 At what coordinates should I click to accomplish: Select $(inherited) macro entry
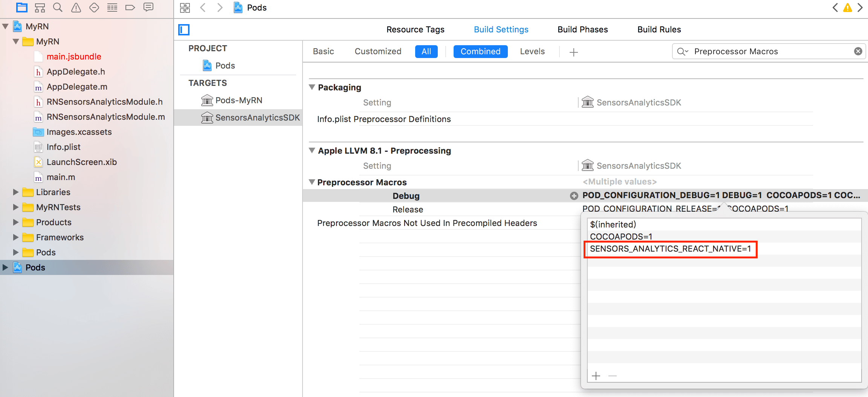point(724,224)
